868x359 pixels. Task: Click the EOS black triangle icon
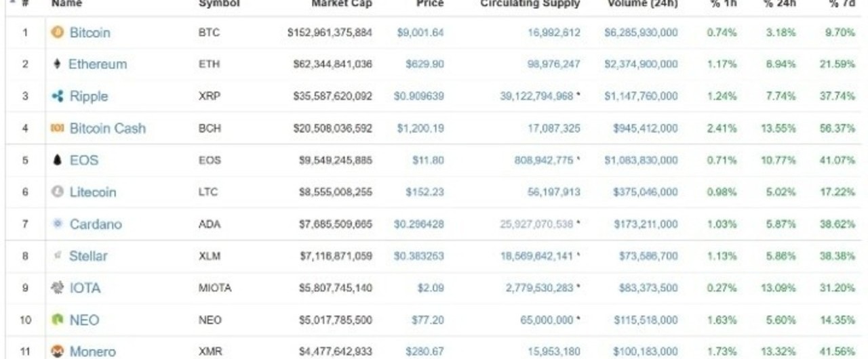point(58,160)
